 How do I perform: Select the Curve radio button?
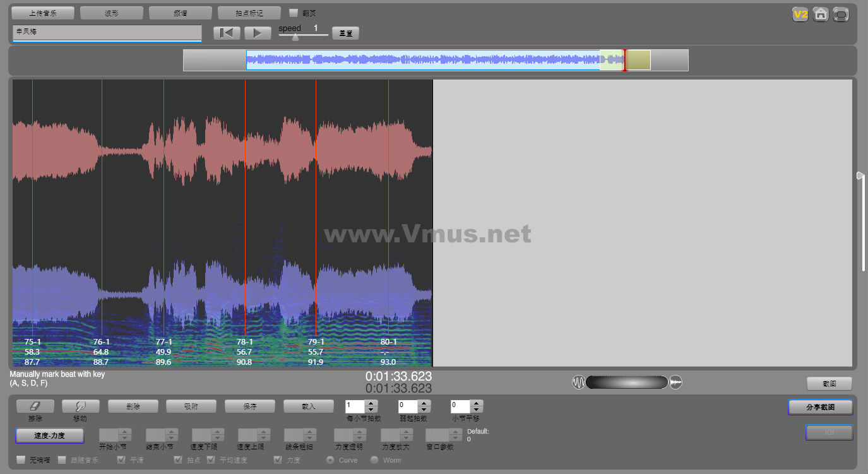[x=330, y=460]
